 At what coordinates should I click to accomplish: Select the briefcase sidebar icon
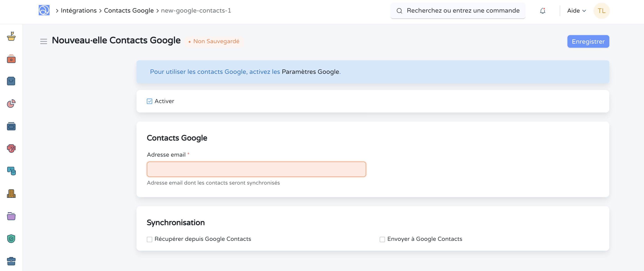(x=11, y=261)
